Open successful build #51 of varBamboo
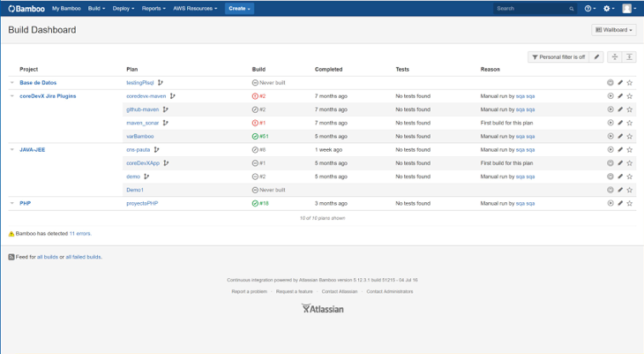This screenshot has height=354, width=644. pyautogui.click(x=260, y=136)
